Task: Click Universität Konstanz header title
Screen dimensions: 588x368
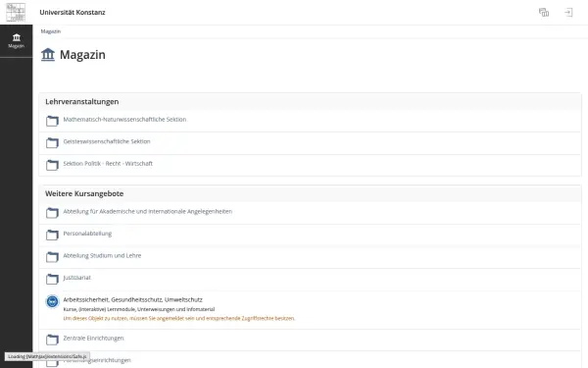Action: pos(73,13)
